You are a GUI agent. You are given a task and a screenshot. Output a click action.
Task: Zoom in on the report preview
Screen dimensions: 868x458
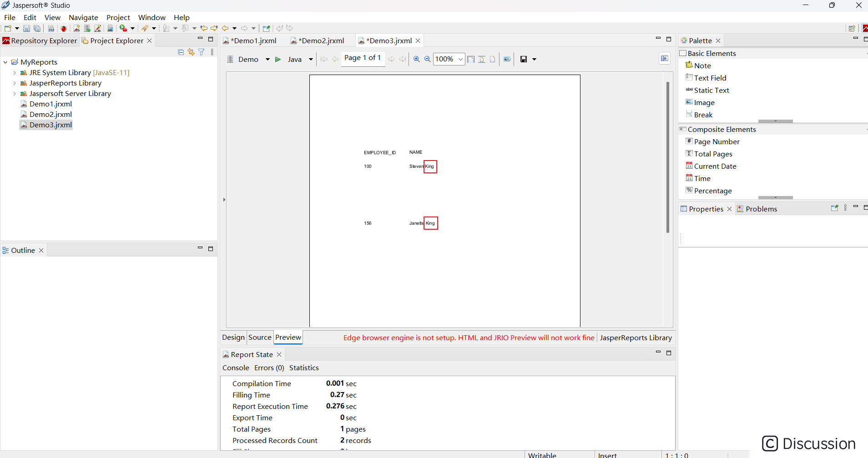pyautogui.click(x=417, y=59)
